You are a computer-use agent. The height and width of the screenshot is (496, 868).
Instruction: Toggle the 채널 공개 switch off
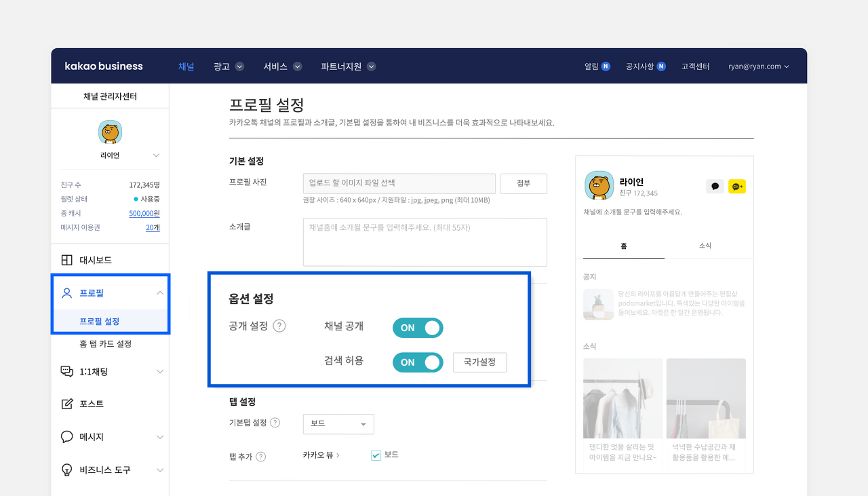coord(418,328)
